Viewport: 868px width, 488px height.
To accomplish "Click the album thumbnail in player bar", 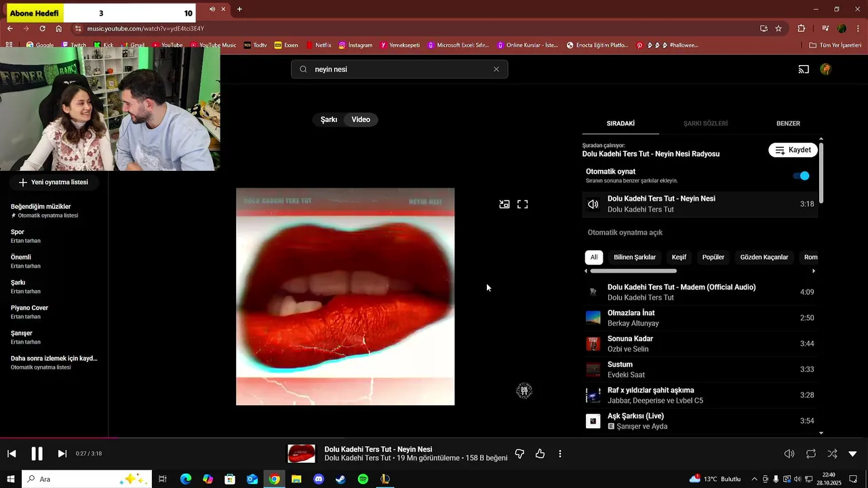I will click(x=301, y=453).
